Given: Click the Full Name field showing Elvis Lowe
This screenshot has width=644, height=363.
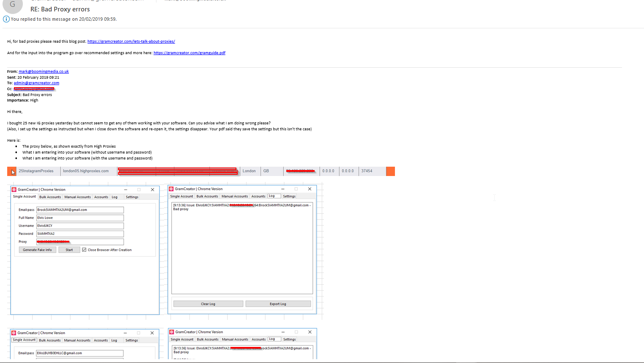Looking at the screenshot, I should [80, 218].
